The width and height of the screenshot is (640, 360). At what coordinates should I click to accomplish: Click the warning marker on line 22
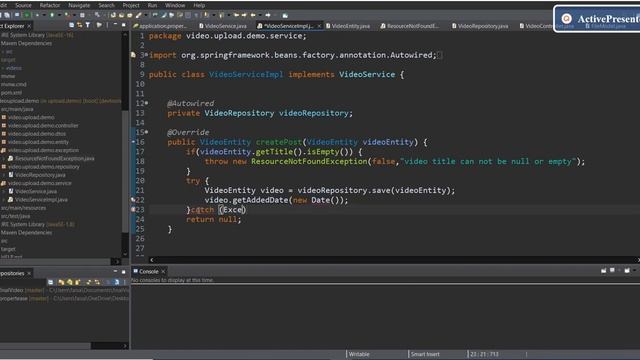pos(133,200)
